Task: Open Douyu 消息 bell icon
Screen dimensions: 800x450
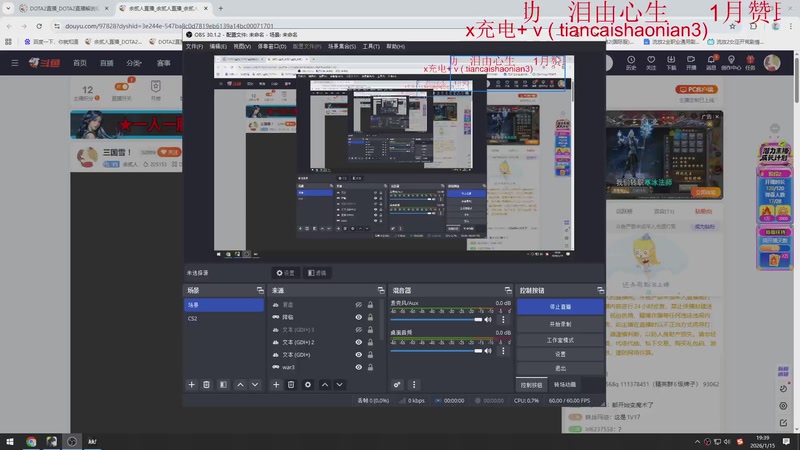Action: tap(711, 63)
